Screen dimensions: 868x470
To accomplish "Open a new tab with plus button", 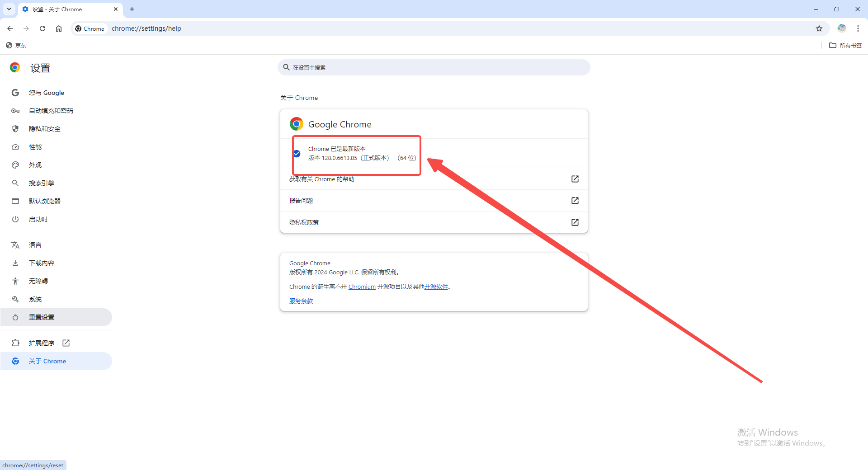I will coord(132,9).
